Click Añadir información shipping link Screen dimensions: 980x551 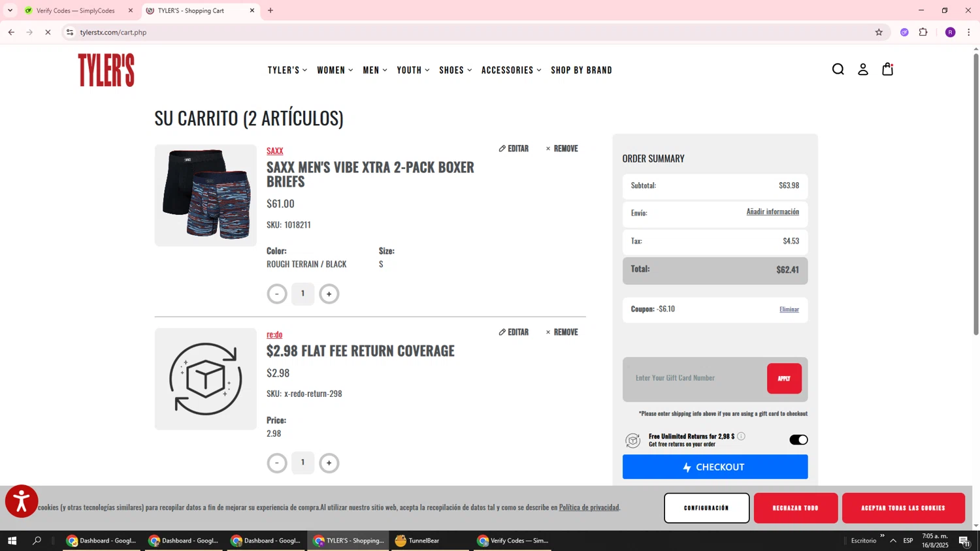tap(772, 212)
